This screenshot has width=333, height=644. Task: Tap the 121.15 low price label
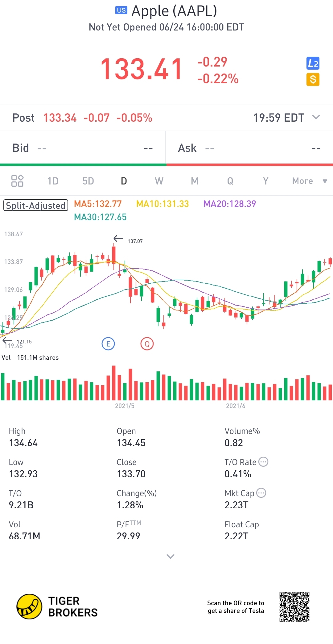tap(24, 342)
